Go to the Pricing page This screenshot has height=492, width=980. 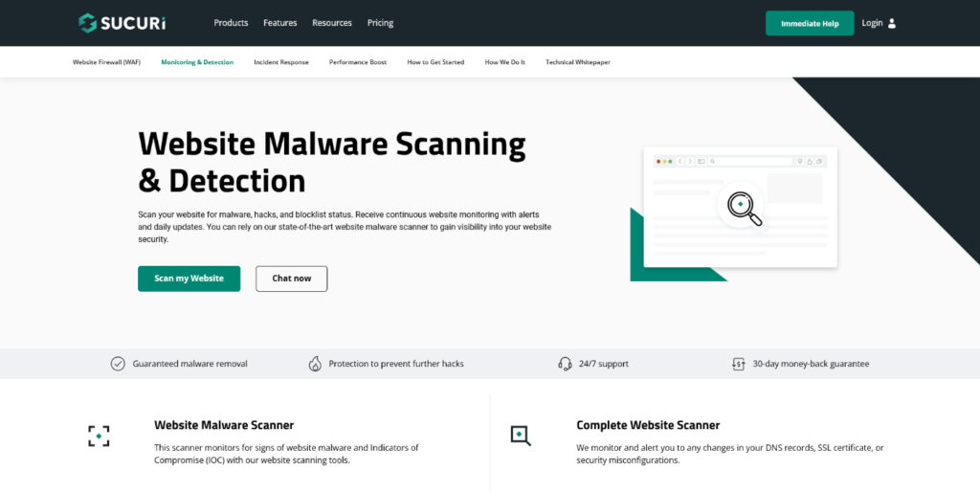[x=380, y=23]
